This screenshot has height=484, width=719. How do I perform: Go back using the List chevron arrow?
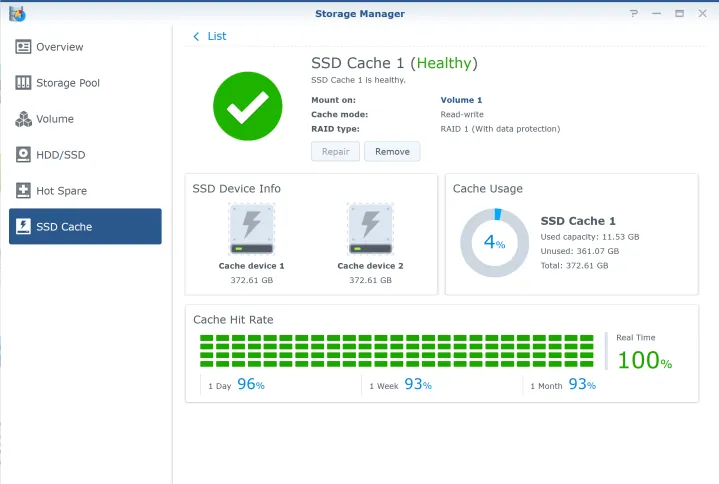[196, 36]
